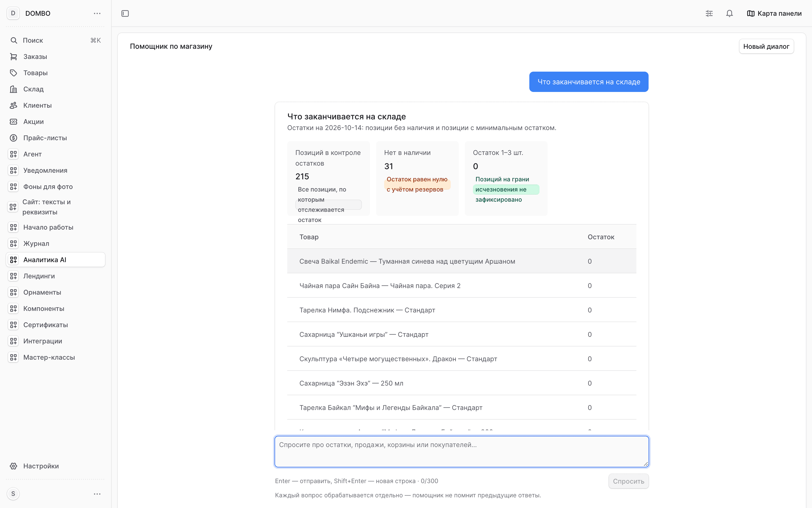Click the Заказы cart icon
This screenshot has width=812, height=508.
point(13,56)
